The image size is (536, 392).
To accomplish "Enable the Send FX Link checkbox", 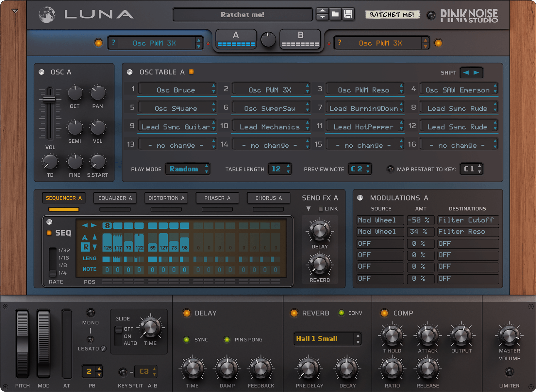I will click(320, 209).
